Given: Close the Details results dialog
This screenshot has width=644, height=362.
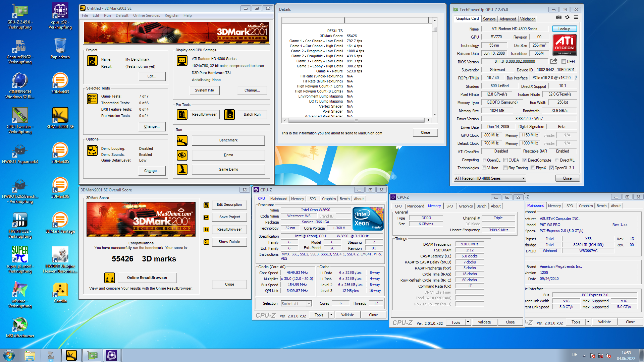Looking at the screenshot, I should (x=425, y=132).
